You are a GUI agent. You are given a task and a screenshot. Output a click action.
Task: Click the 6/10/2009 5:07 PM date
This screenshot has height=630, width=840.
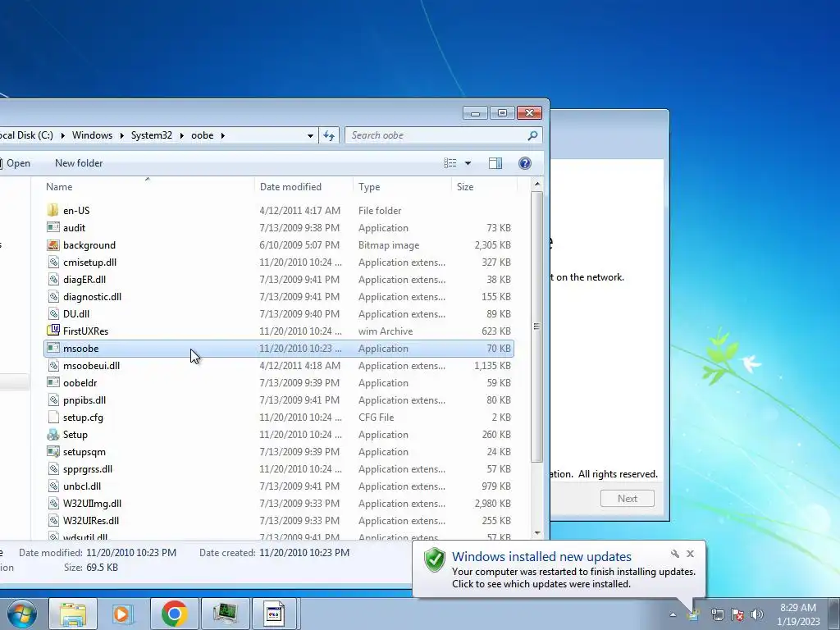click(299, 244)
